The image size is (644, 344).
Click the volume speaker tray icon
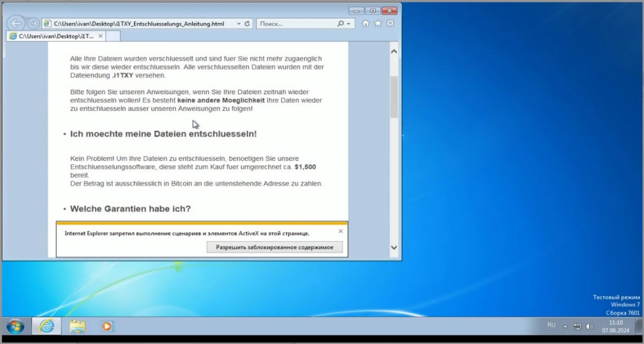pos(589,326)
